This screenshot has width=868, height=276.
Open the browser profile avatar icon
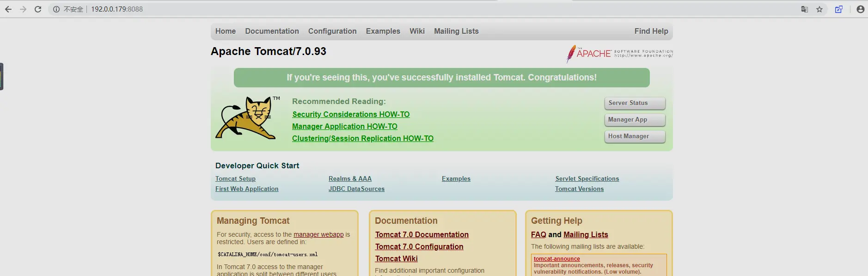tap(861, 9)
